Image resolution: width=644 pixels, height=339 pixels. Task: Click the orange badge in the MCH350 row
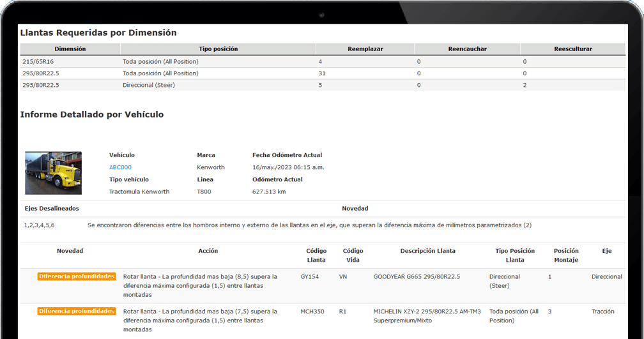click(77, 311)
